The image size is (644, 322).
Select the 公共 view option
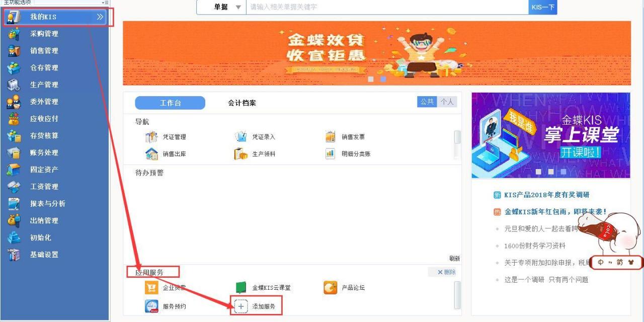427,101
